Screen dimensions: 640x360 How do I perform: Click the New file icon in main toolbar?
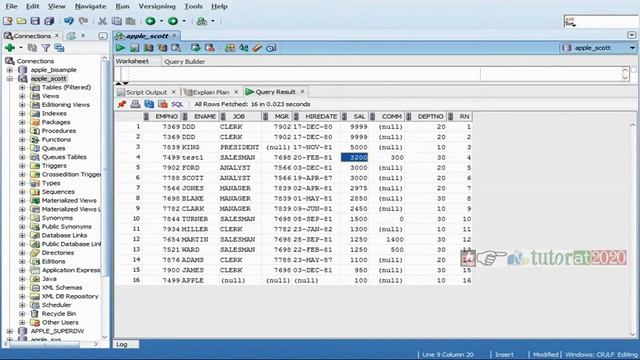(8, 21)
